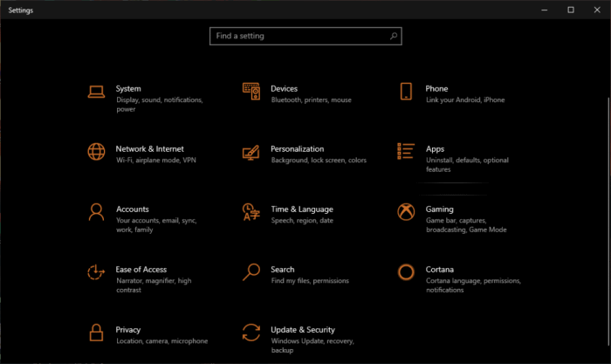Open the Gaming title link
The image size is (611, 364).
point(440,209)
